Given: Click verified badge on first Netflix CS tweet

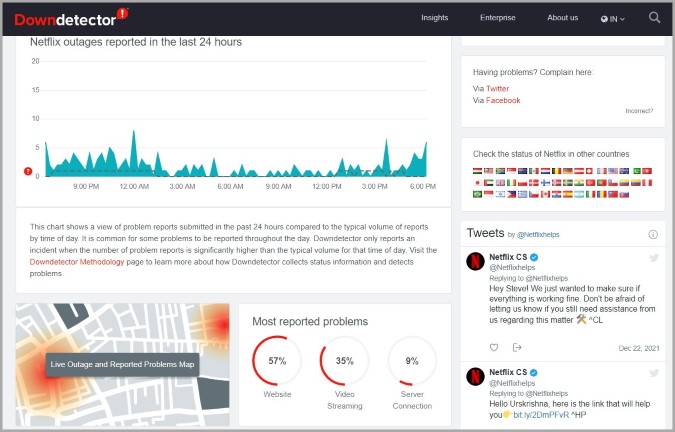Looking at the screenshot, I should 534,257.
